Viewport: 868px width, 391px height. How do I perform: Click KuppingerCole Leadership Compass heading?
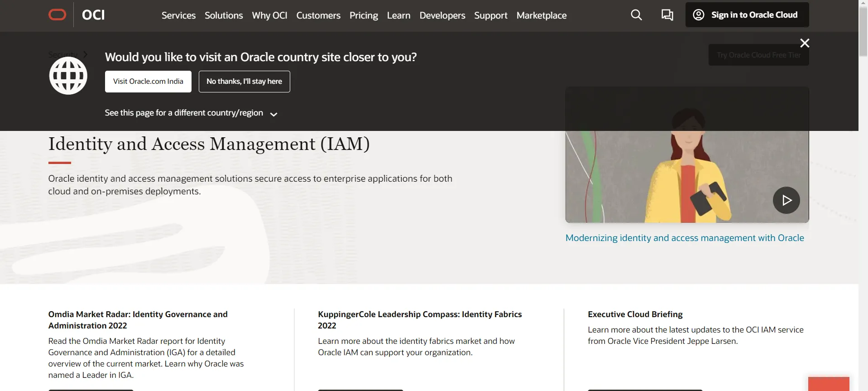point(420,320)
